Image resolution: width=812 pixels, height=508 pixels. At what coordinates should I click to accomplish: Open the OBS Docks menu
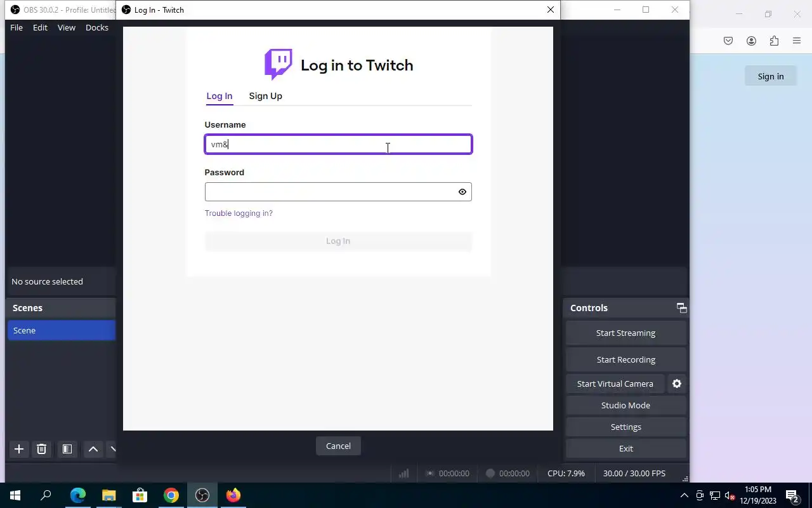coord(96,27)
